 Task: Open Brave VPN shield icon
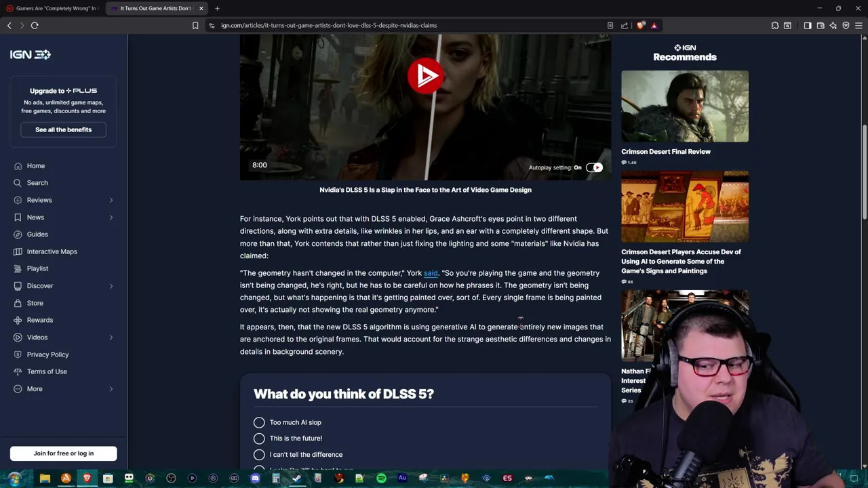pyautogui.click(x=846, y=25)
